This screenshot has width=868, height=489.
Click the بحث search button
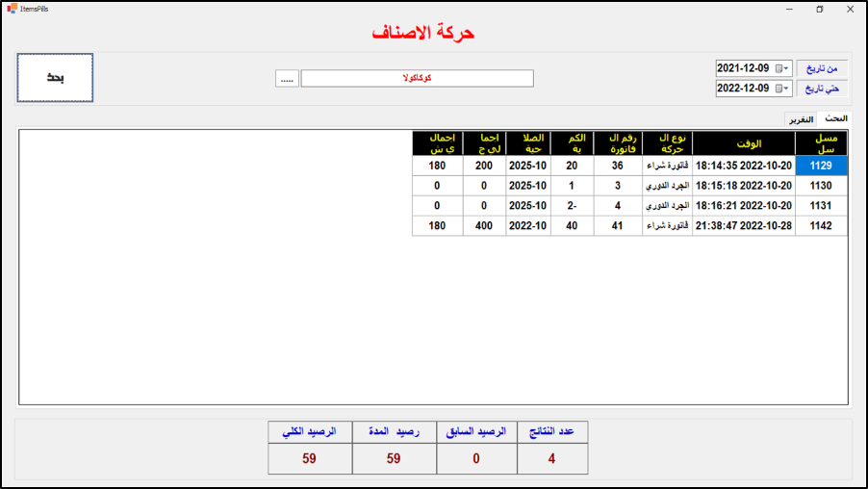pos(55,77)
